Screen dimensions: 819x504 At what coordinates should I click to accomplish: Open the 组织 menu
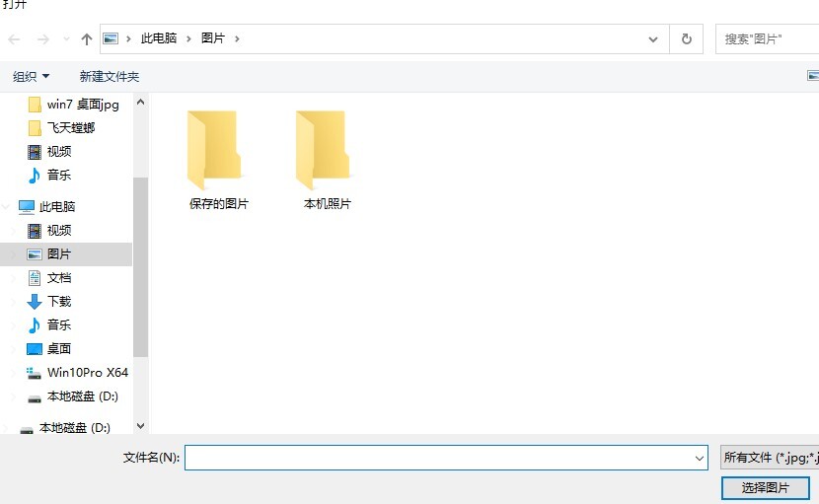coord(31,77)
